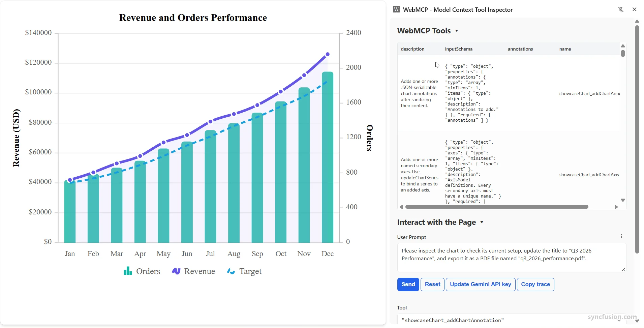The image size is (644, 328).
Task: Click the 2400 orders axis label
Action: coord(354,33)
